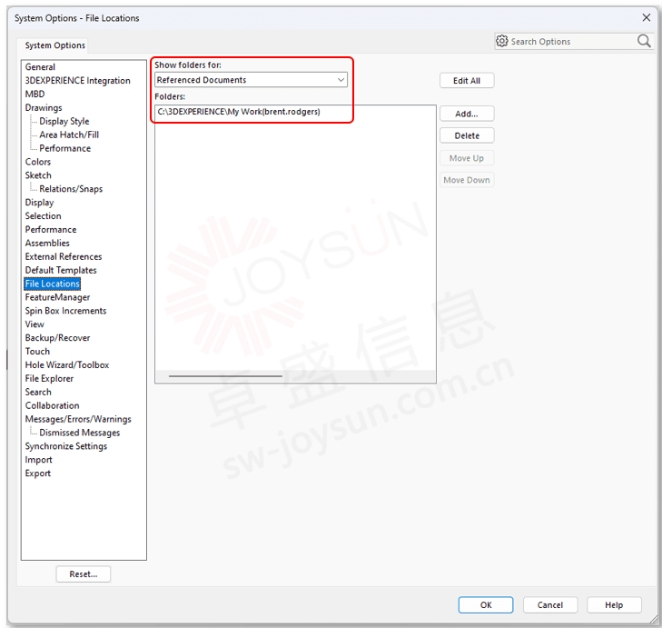
Task: Select MBD in options tree
Action: click(x=35, y=94)
